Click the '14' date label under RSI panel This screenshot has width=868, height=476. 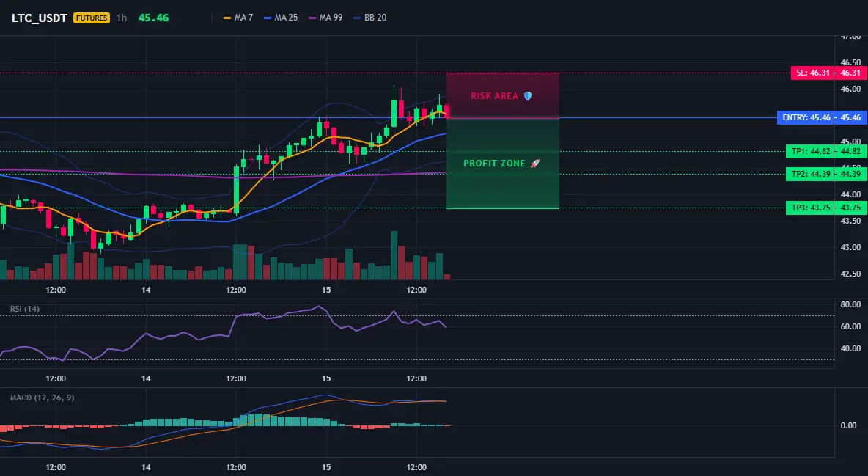click(x=146, y=378)
